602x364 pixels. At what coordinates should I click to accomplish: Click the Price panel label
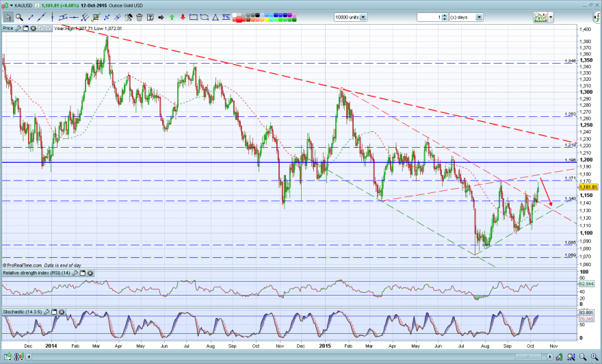pyautogui.click(x=8, y=29)
